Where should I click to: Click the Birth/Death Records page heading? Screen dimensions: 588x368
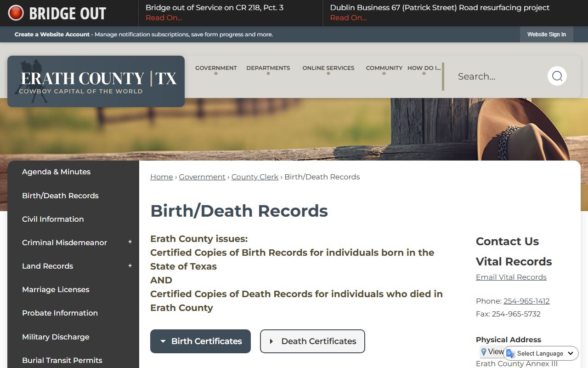239,211
